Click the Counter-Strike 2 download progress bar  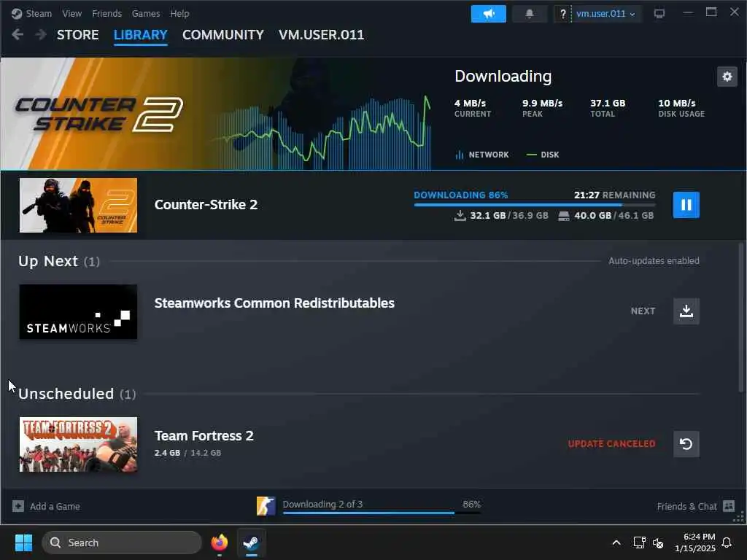click(535, 205)
